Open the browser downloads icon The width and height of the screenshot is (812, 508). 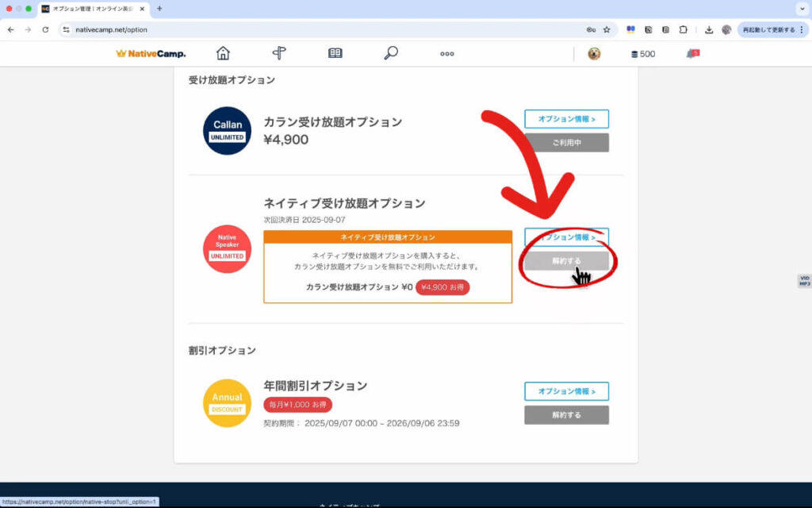pyautogui.click(x=709, y=29)
